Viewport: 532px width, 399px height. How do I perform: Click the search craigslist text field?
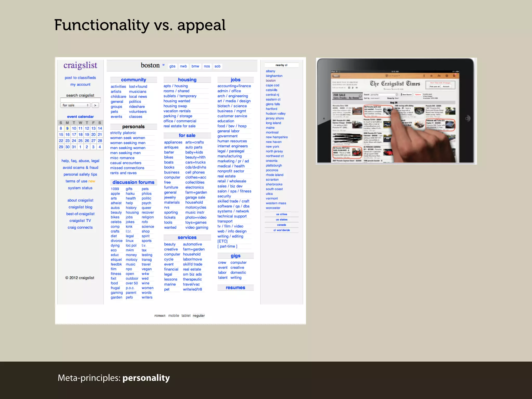point(80,100)
